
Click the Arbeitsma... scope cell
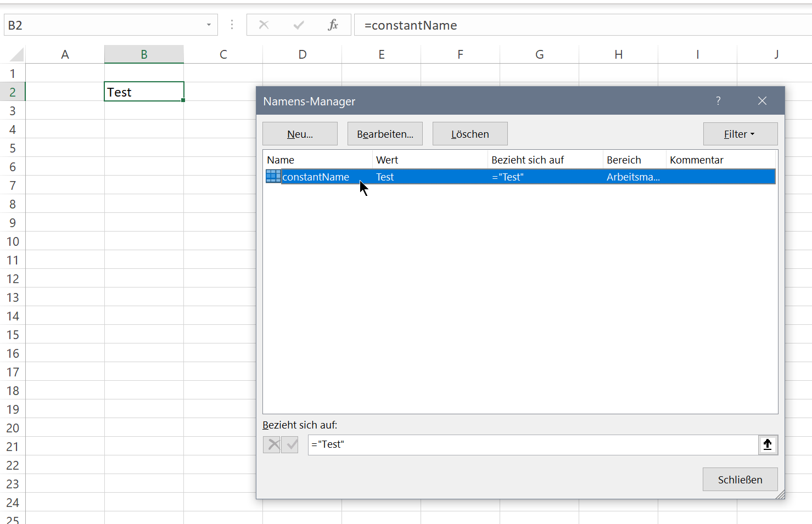point(633,177)
